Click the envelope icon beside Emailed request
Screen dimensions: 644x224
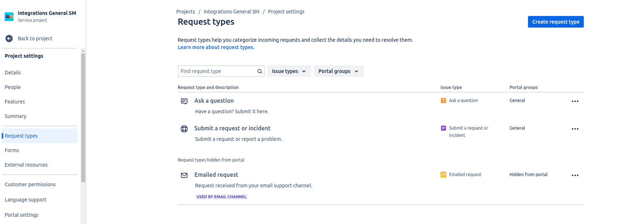(184, 175)
